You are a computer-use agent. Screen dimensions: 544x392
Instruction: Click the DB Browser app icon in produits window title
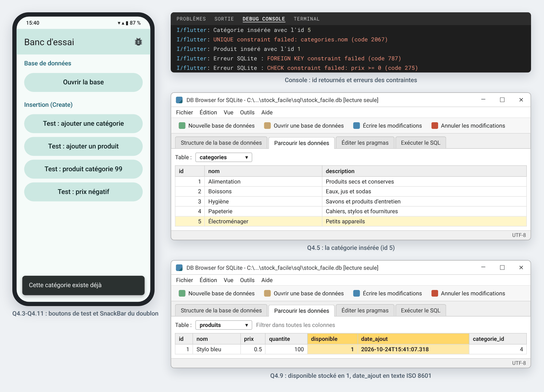point(179,268)
